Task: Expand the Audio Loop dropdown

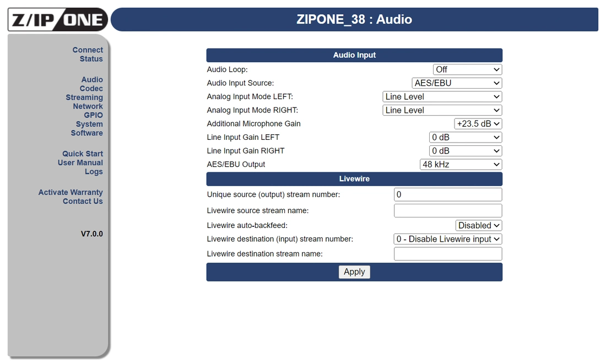Action: click(467, 69)
